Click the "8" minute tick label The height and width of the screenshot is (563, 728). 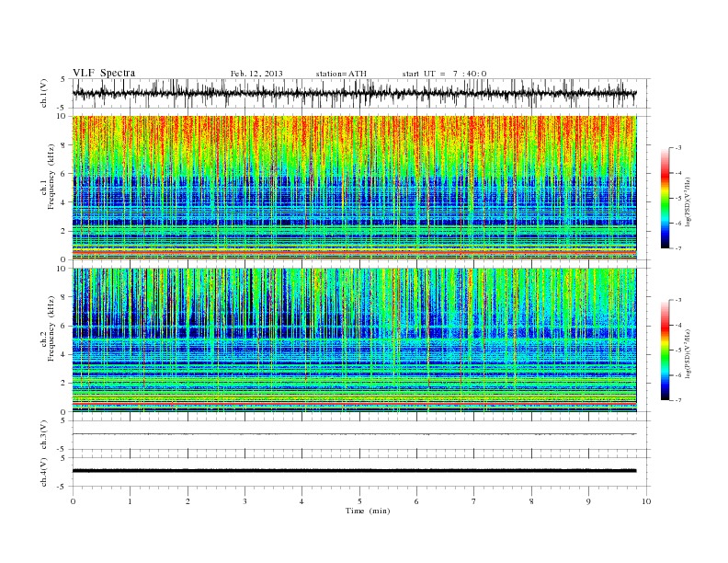531,501
